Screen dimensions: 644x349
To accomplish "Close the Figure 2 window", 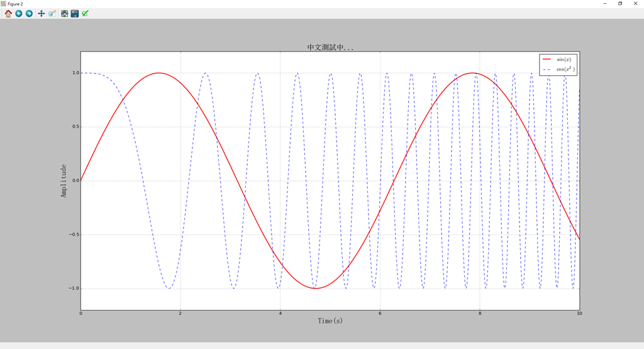I will (x=635, y=4).
